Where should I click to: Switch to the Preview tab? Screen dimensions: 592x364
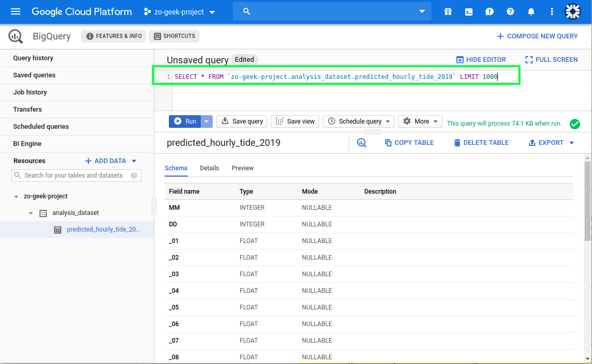point(243,168)
